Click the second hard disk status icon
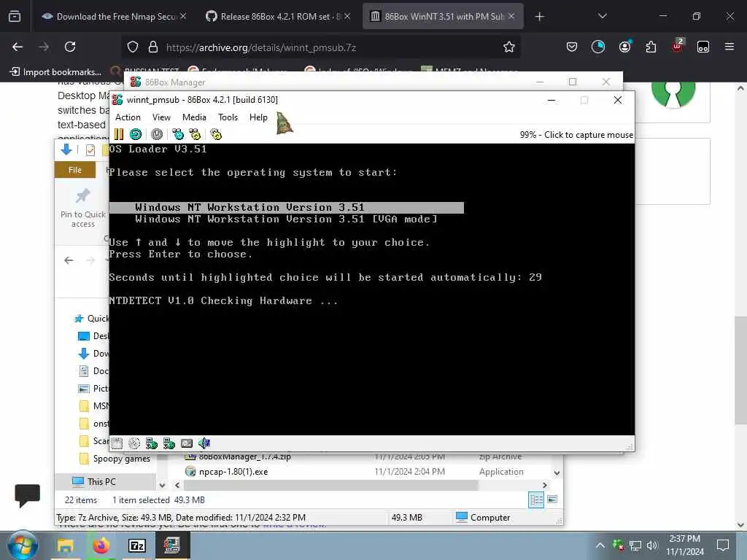Viewport: 747px width, 560px height. (169, 443)
